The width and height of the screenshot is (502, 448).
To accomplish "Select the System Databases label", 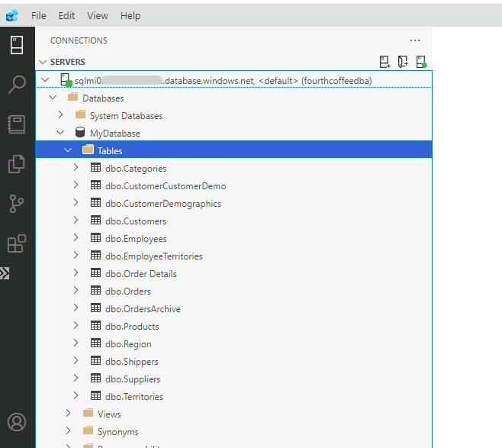I will [x=127, y=116].
